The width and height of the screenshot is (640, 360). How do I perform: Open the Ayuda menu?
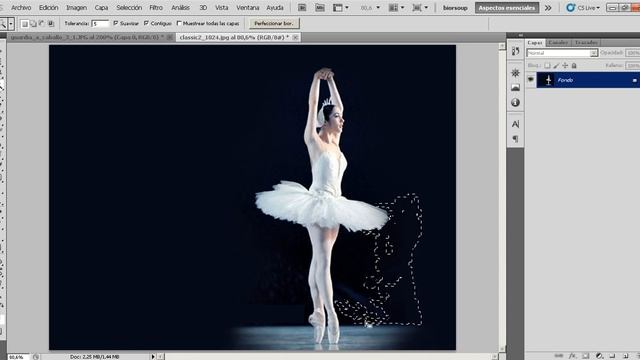point(275,8)
